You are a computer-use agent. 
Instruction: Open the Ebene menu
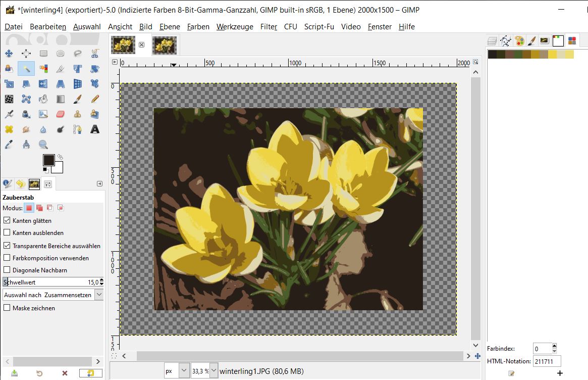tap(170, 27)
